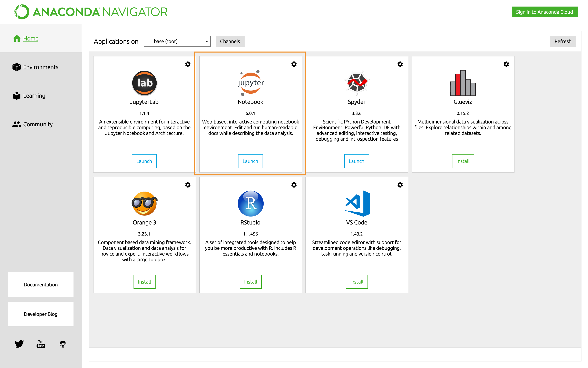Select JupyterLab version text 1.1.4
Viewport: 588px width, 368px height.
[x=144, y=113]
